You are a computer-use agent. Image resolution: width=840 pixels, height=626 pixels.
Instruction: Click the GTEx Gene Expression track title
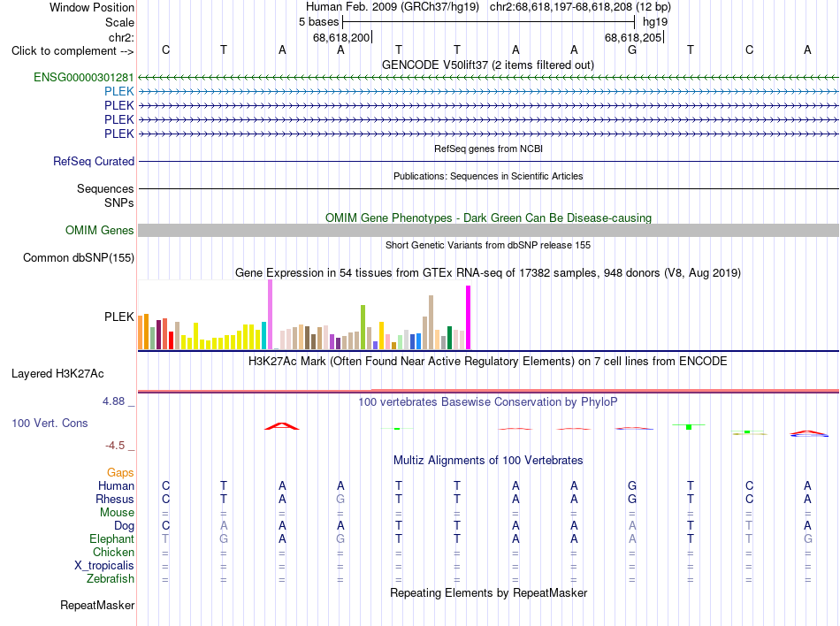point(488,272)
